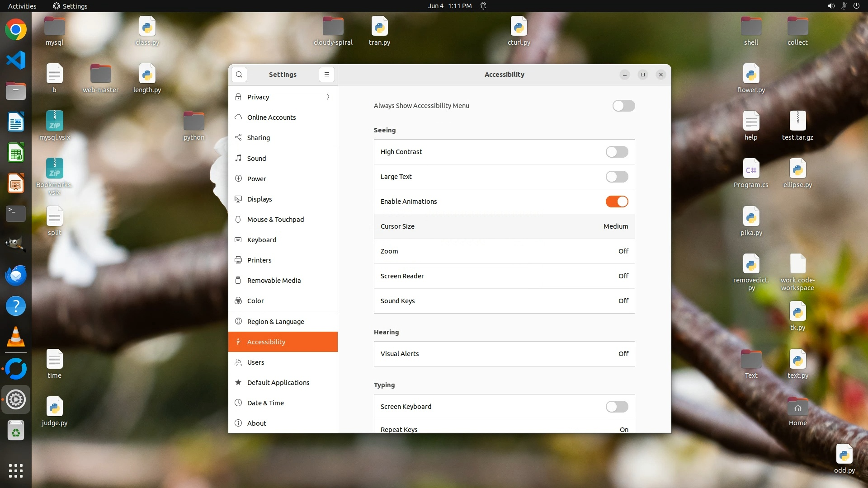The width and height of the screenshot is (868, 488).
Task: Click the search icon in Settings header
Action: [x=239, y=75]
